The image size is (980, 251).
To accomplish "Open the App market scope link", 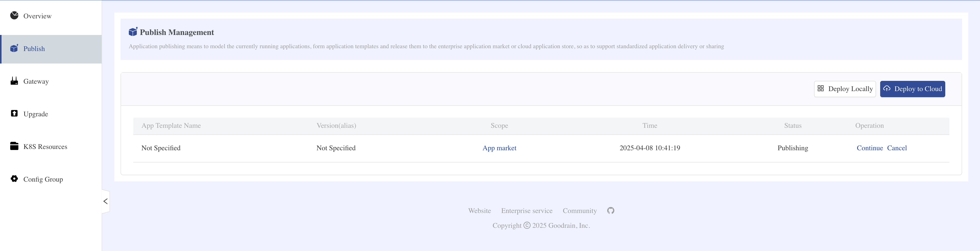I will [499, 148].
